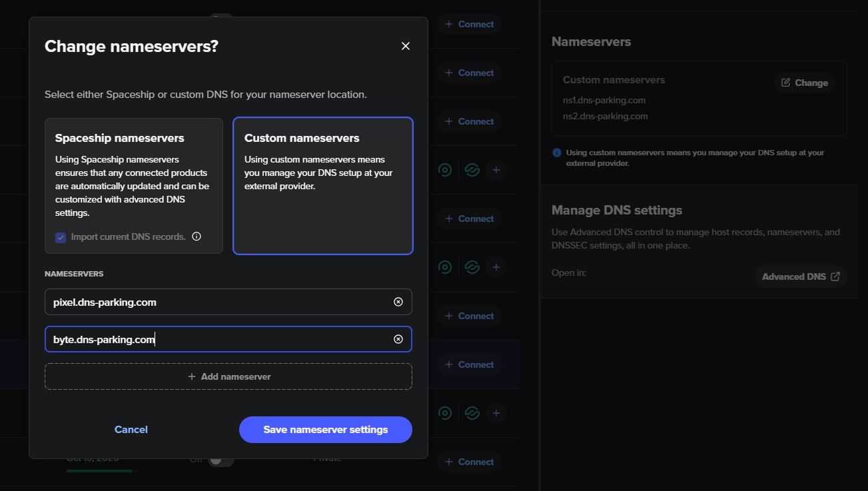Clear the byte.dns-parking.com nameserver field
868x491 pixels.
(398, 339)
